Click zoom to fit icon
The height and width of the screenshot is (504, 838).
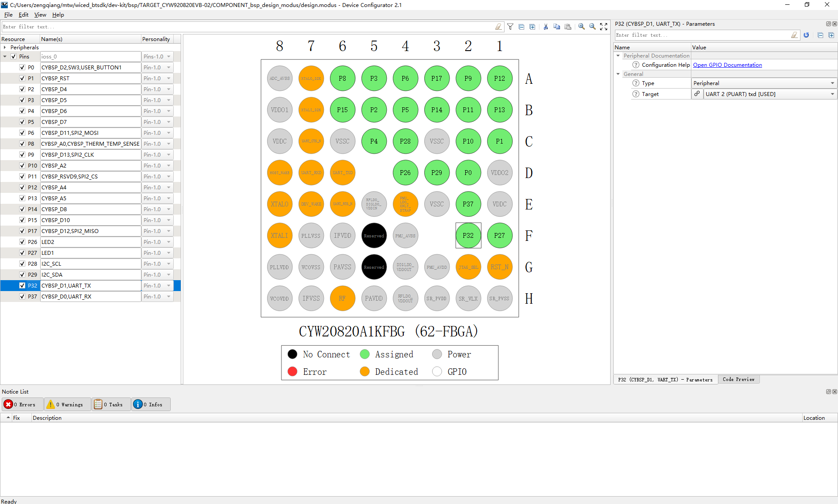tap(604, 27)
